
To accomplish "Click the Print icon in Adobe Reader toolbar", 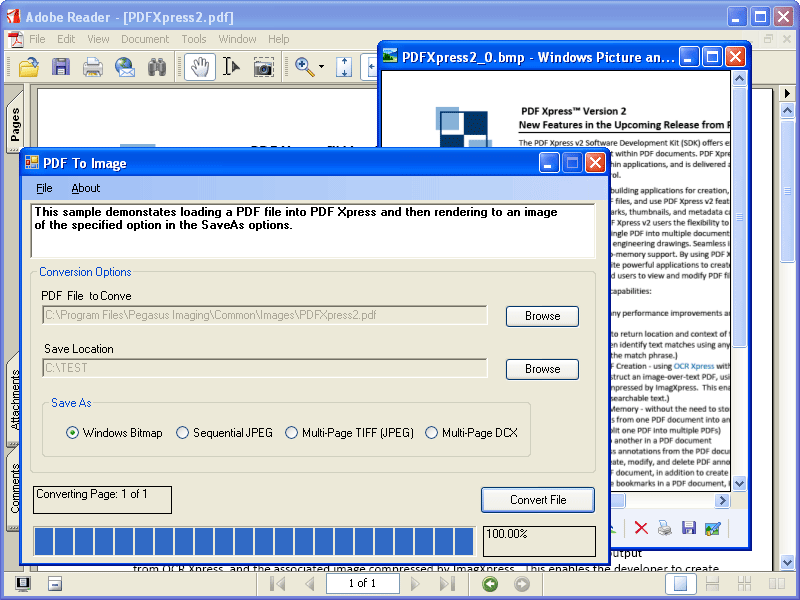I will (92, 66).
